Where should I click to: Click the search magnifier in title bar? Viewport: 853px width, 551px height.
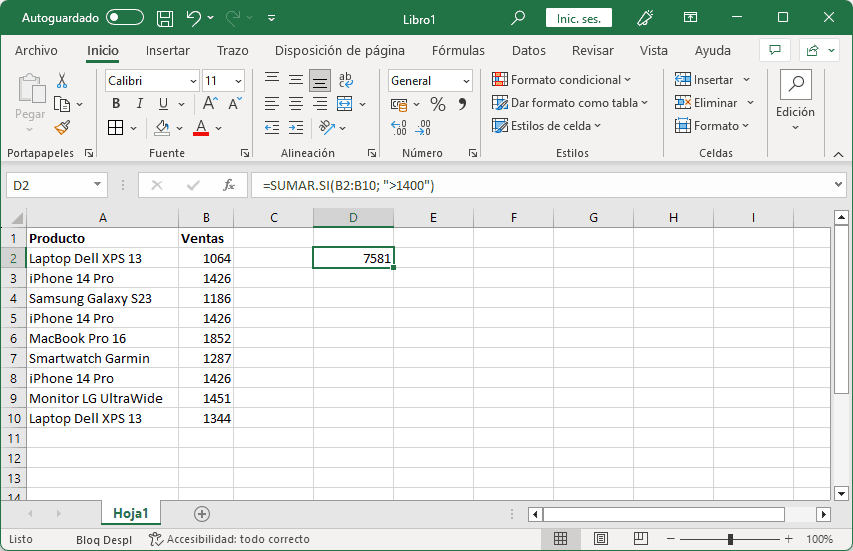point(518,18)
